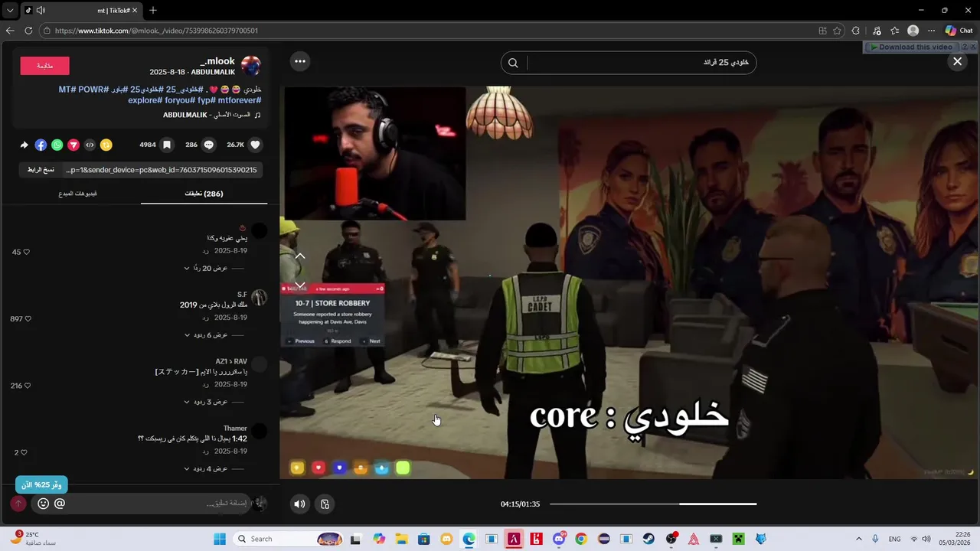Open a new browser tab

(152, 10)
